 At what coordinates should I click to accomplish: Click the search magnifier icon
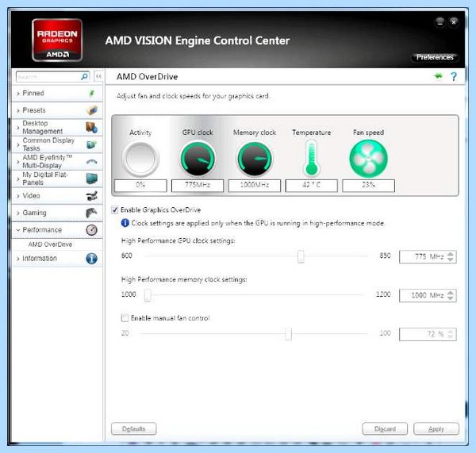pos(84,76)
